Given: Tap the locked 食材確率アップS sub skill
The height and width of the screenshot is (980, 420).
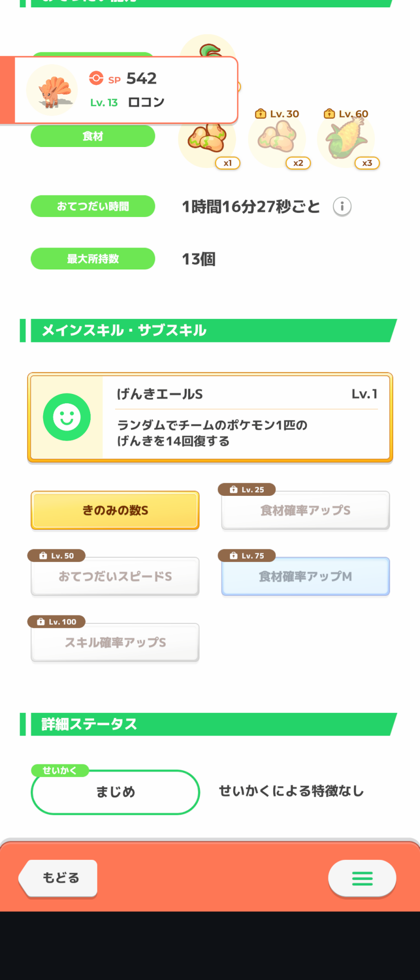Looking at the screenshot, I should tap(305, 511).
